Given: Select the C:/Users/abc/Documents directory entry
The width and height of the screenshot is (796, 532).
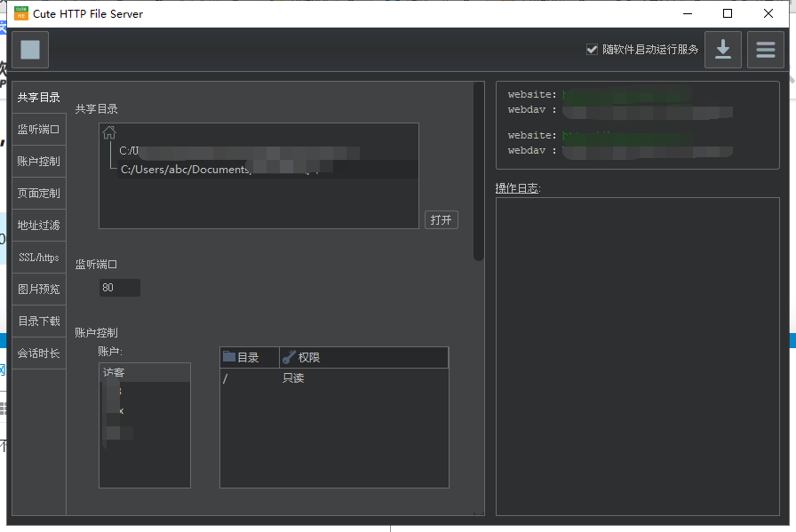Looking at the screenshot, I should pos(186,170).
